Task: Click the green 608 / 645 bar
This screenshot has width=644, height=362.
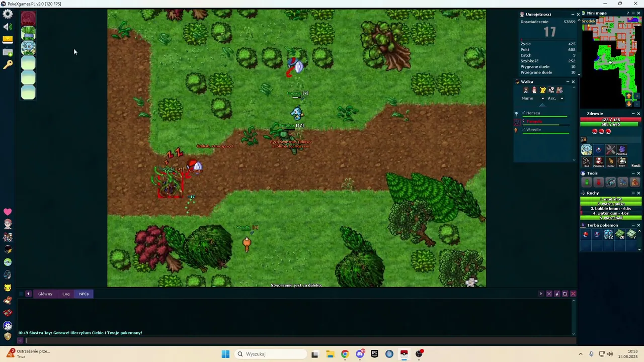Action: coord(611,124)
